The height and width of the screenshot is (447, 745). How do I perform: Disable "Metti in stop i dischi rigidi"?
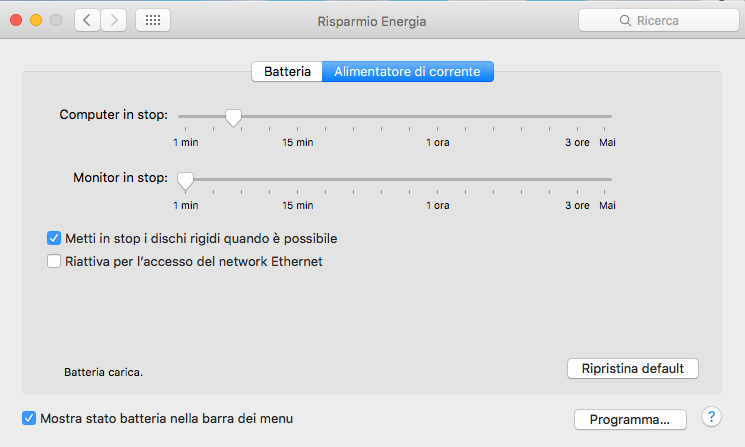tap(54, 239)
